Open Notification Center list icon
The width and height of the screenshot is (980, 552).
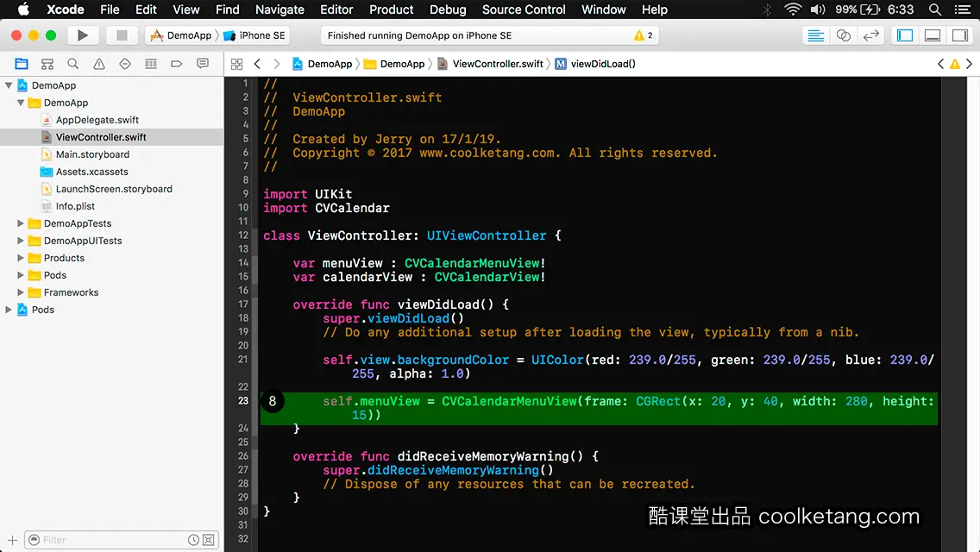click(x=963, y=9)
